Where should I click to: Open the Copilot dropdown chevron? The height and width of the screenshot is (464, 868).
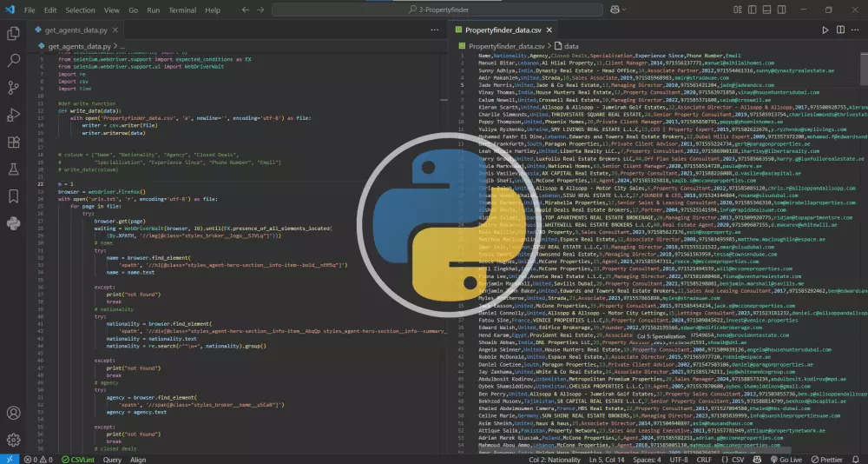[x=624, y=10]
